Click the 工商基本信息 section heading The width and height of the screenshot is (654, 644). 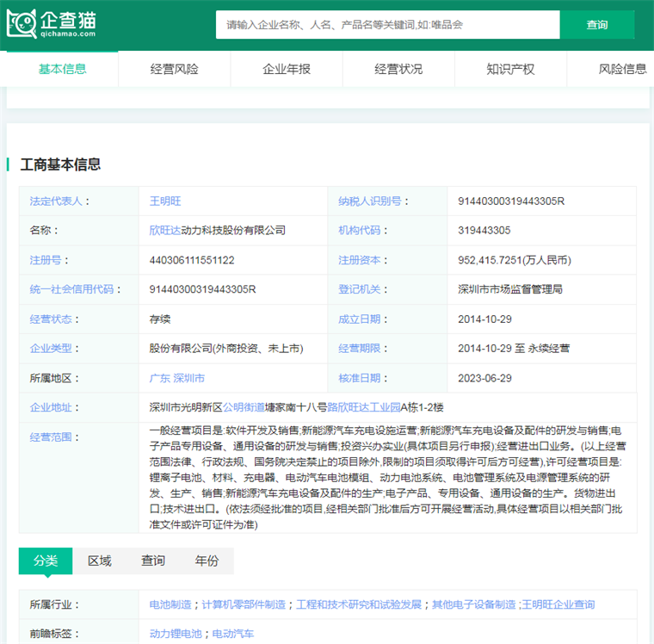tap(60, 164)
